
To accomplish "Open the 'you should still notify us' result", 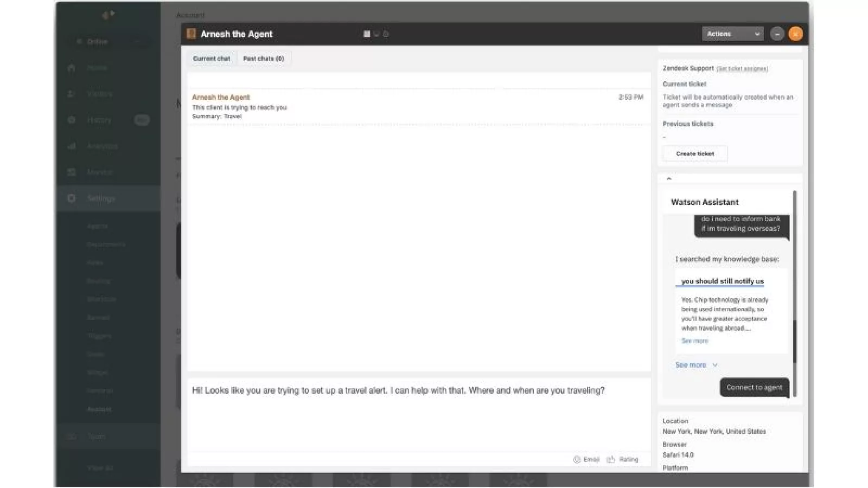I will point(722,281).
